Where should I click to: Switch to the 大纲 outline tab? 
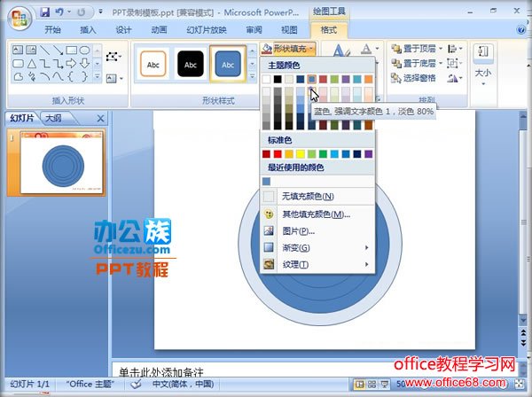pyautogui.click(x=53, y=119)
